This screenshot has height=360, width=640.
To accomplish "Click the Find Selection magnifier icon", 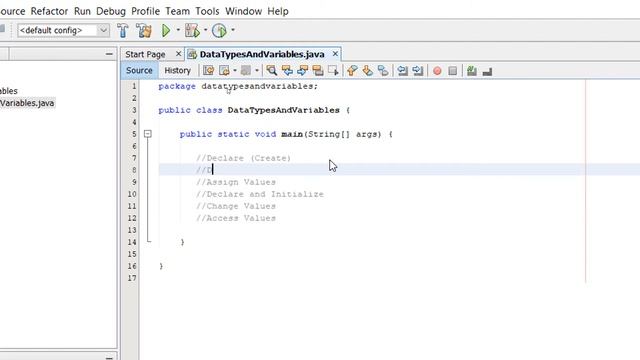I will click(271, 71).
